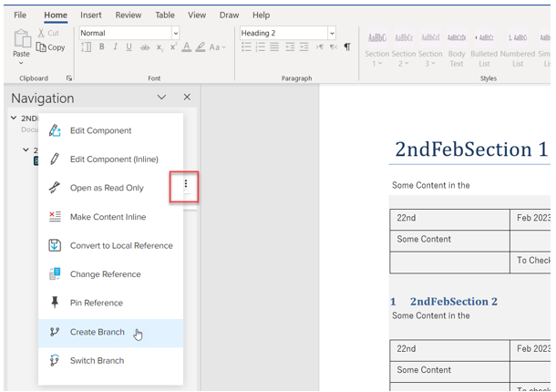556x392 pixels.
Task: Click the bullet list icon
Action: pyautogui.click(x=246, y=46)
